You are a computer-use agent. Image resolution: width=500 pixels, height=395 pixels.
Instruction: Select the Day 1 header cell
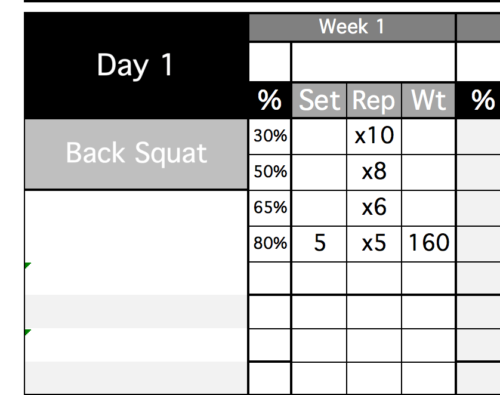(x=136, y=65)
